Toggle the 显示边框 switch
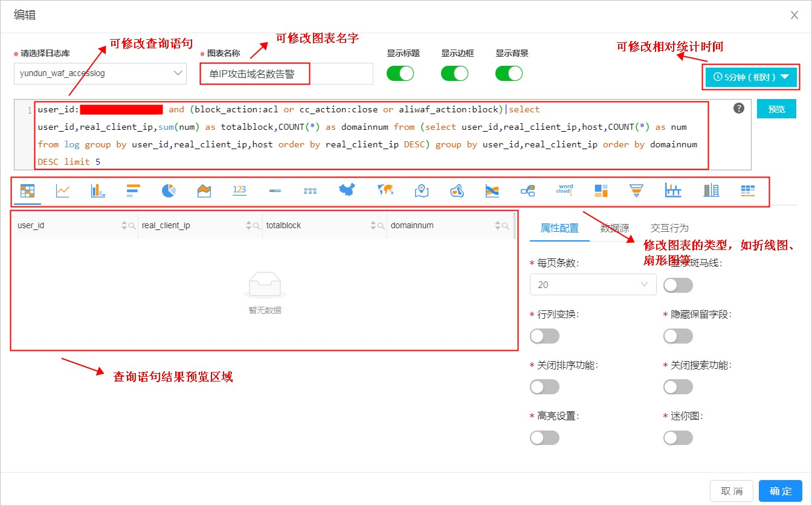 pyautogui.click(x=455, y=73)
